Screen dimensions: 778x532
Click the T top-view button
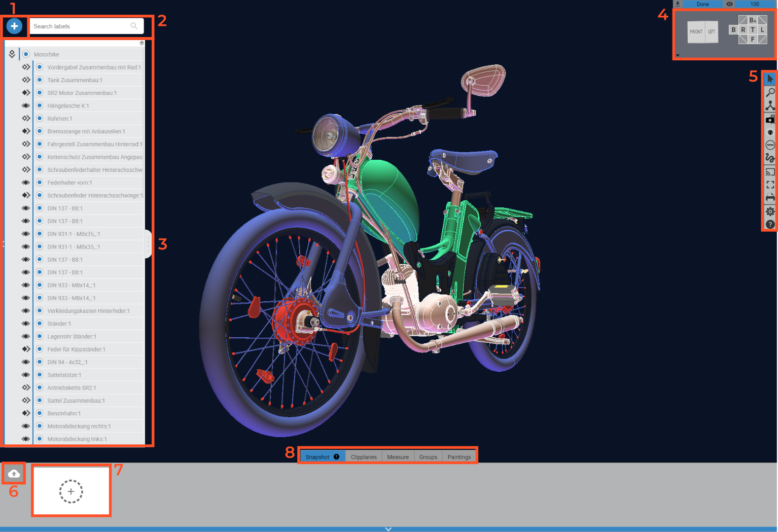(753, 30)
